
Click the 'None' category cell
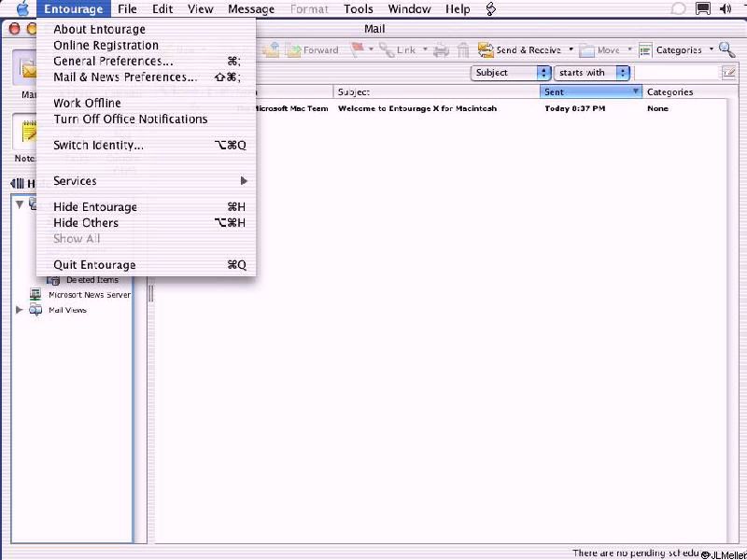tap(657, 108)
